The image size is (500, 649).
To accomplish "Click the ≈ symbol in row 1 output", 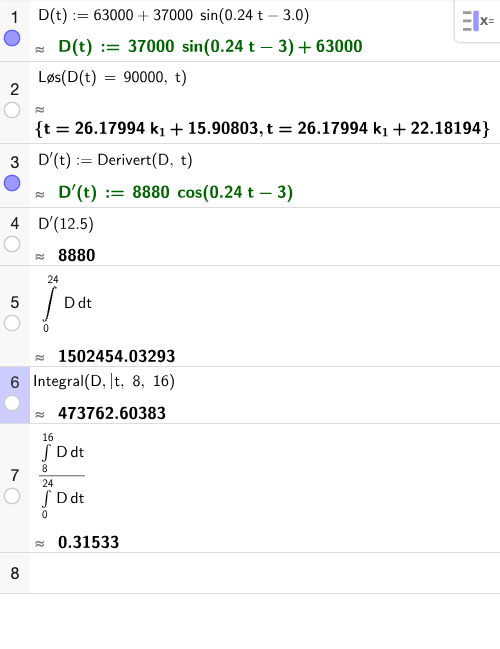I will pyautogui.click(x=40, y=50).
